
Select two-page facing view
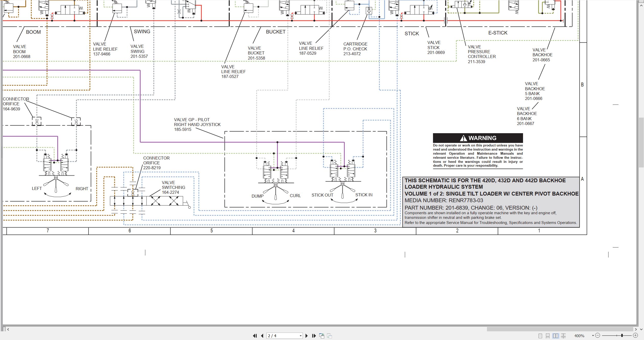click(x=556, y=336)
